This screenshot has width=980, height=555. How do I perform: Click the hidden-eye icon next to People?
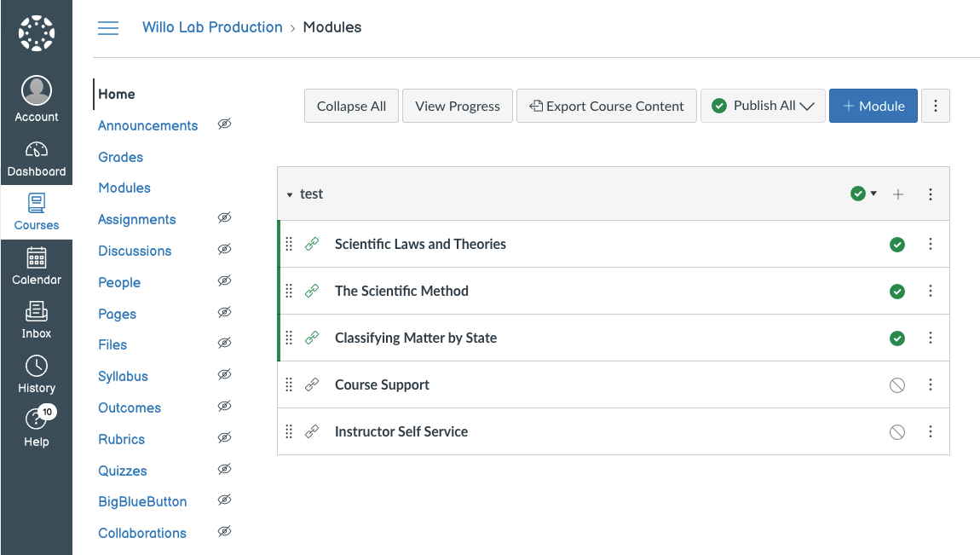pyautogui.click(x=224, y=280)
